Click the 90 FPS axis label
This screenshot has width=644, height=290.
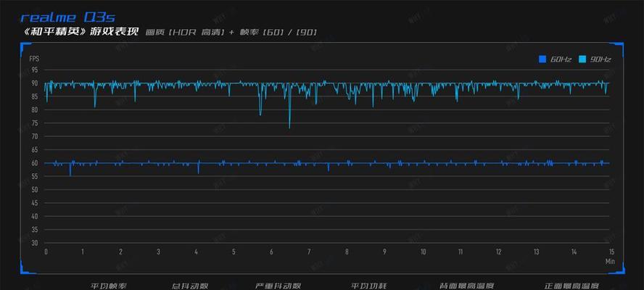(35, 83)
